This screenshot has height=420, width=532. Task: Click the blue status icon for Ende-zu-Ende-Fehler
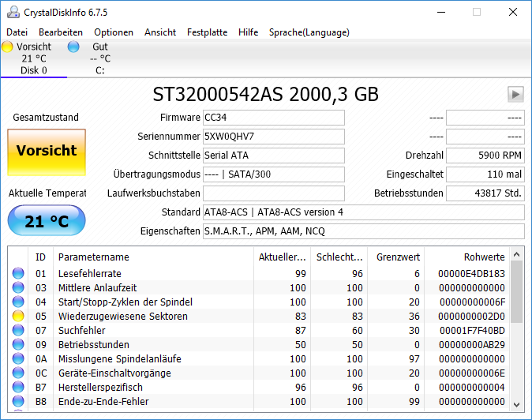click(18, 401)
